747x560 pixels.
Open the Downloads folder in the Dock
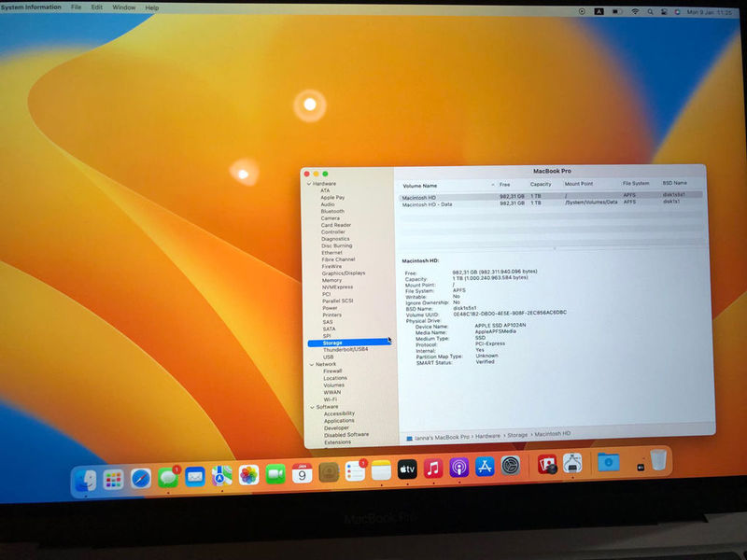tap(609, 462)
